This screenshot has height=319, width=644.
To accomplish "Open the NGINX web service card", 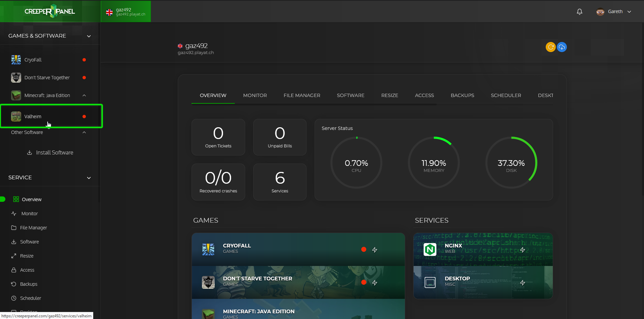I will [x=483, y=249].
